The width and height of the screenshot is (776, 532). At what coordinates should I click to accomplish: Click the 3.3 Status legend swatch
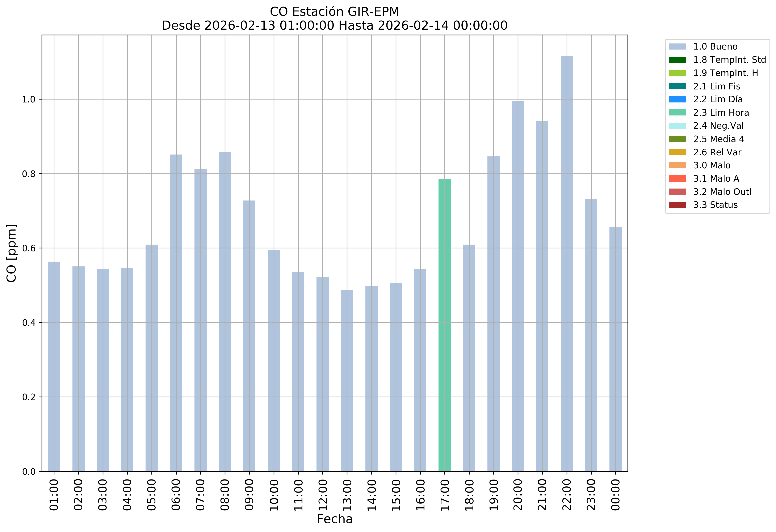pyautogui.click(x=677, y=204)
